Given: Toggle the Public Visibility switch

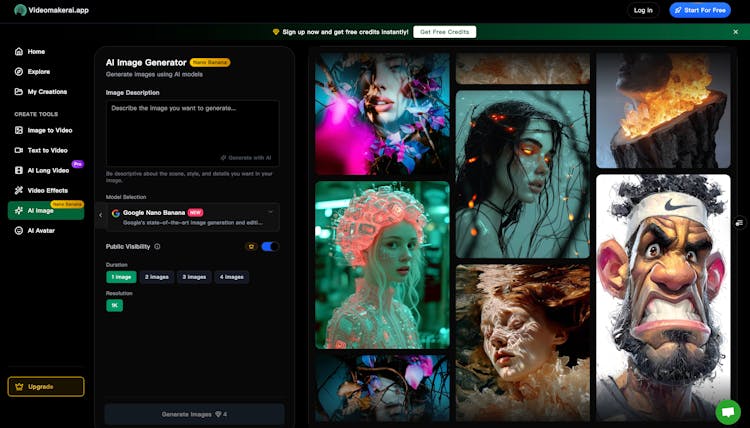Looking at the screenshot, I should 270,246.
